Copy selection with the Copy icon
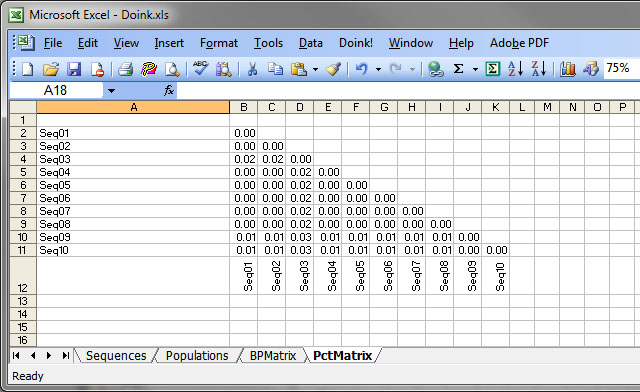Viewport: 640px width, 392px height. 276,69
